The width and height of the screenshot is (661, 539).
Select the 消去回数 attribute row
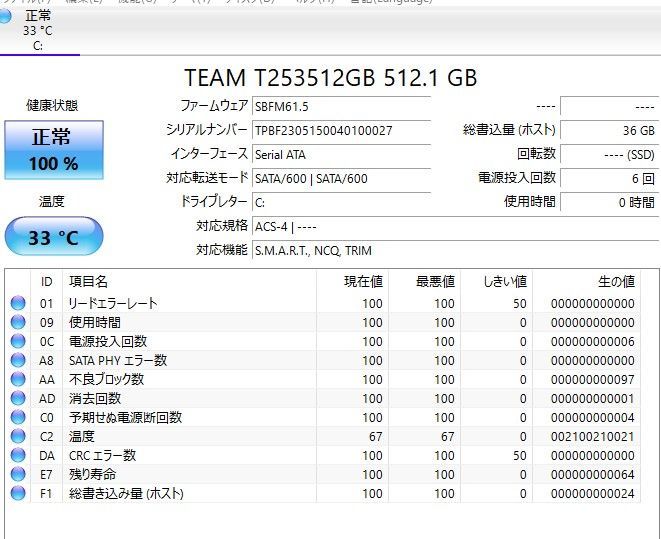coord(323,398)
